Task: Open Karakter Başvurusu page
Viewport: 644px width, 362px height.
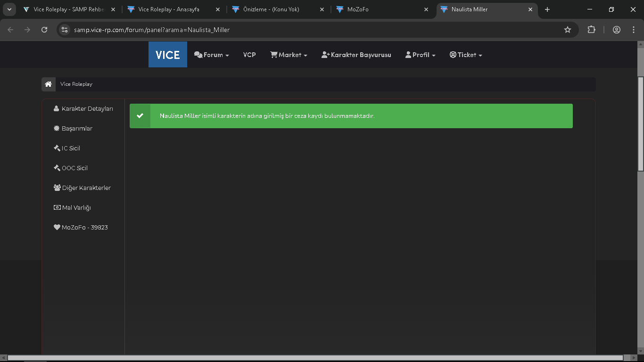Action: pyautogui.click(x=356, y=55)
